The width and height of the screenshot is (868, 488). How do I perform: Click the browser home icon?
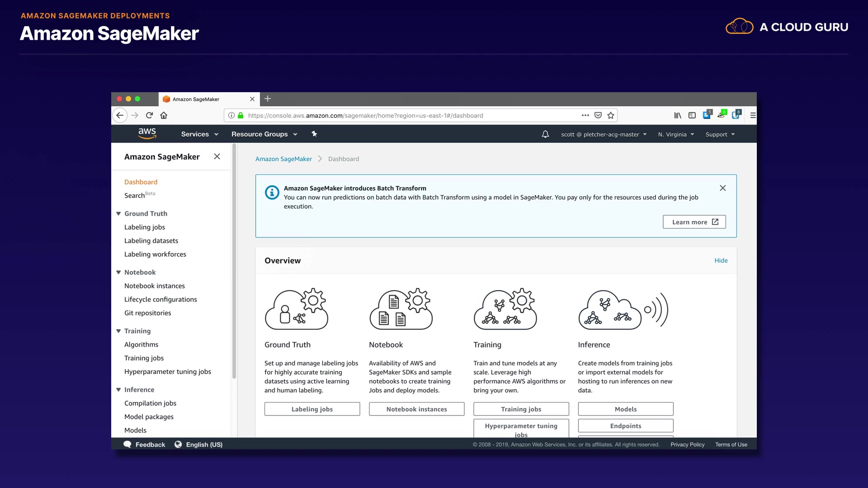coord(164,115)
